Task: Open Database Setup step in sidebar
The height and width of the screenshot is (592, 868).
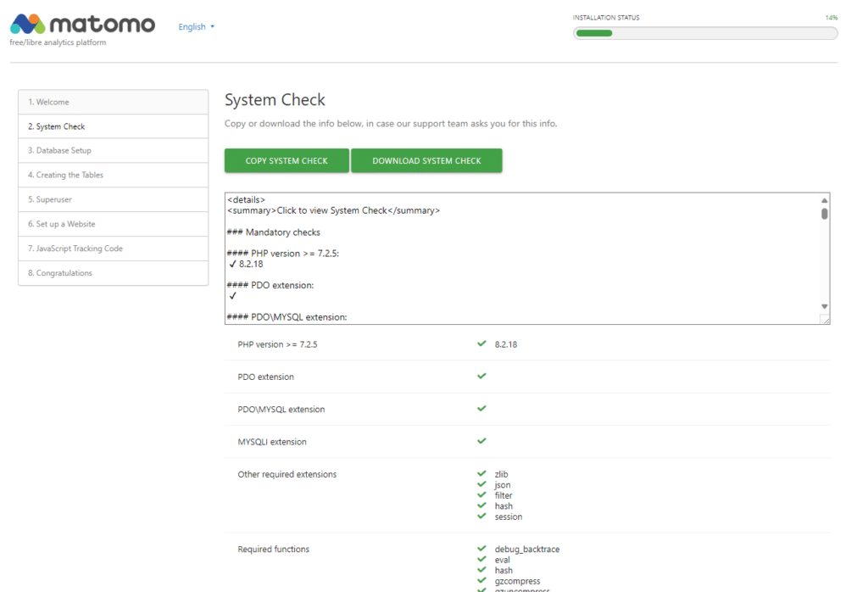Action: pos(113,151)
